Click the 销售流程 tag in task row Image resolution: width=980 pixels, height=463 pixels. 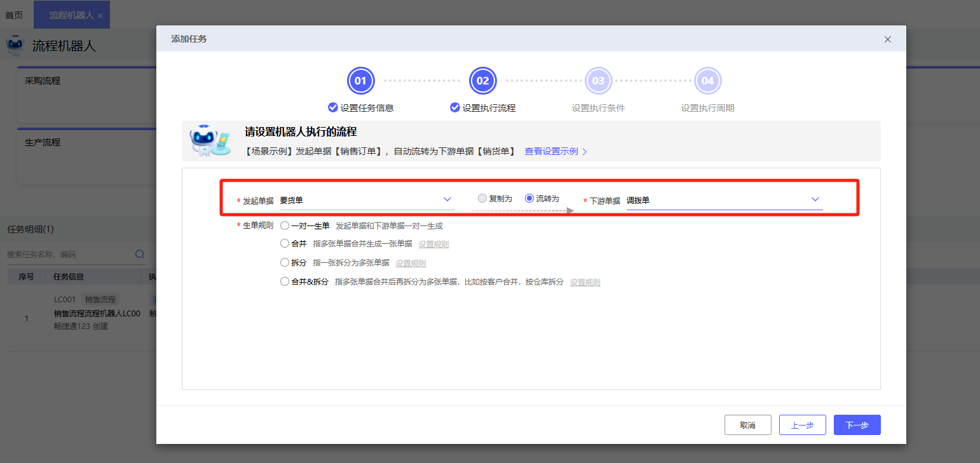click(x=101, y=299)
